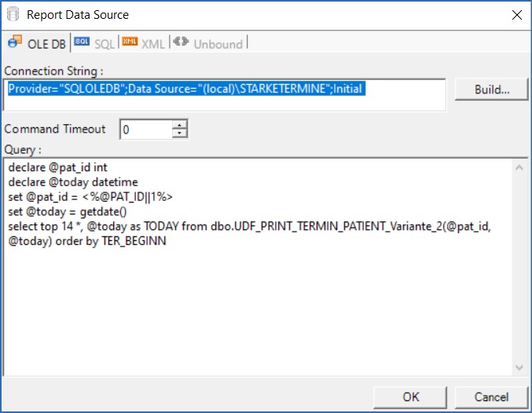532x413 pixels.
Task: Click the 'order by TER_BEGINN' line
Action: [x=87, y=241]
